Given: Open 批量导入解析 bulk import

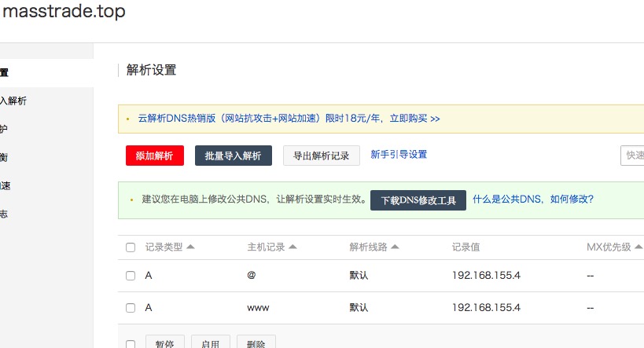Looking at the screenshot, I should [233, 156].
